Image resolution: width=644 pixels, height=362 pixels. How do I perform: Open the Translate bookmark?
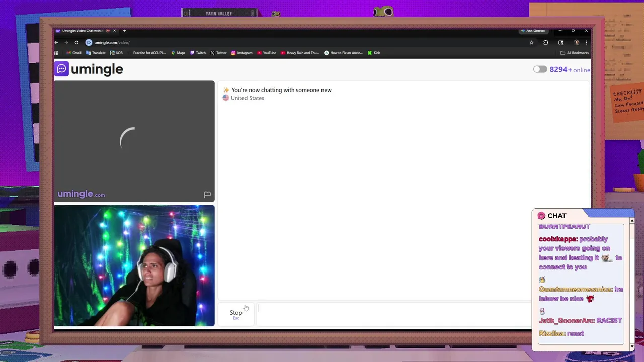[96, 53]
